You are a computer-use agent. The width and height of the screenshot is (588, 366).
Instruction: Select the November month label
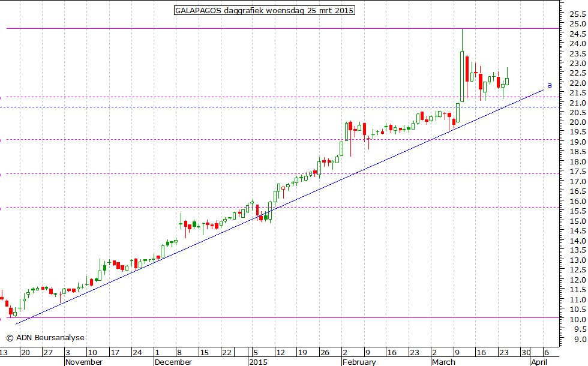pos(83,362)
